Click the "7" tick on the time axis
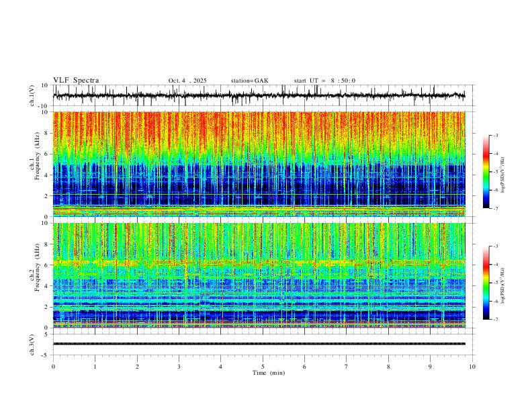Viewport: 532px width, 411px height. 347,367
